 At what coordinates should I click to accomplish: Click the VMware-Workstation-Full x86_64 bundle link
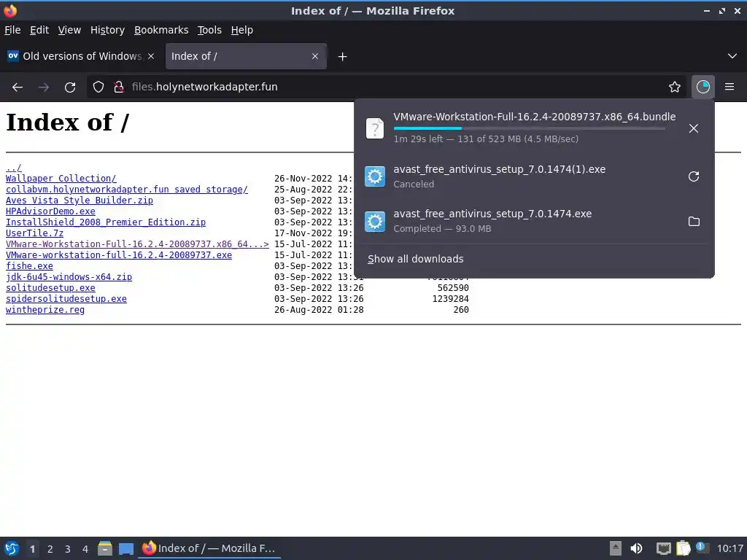137,244
